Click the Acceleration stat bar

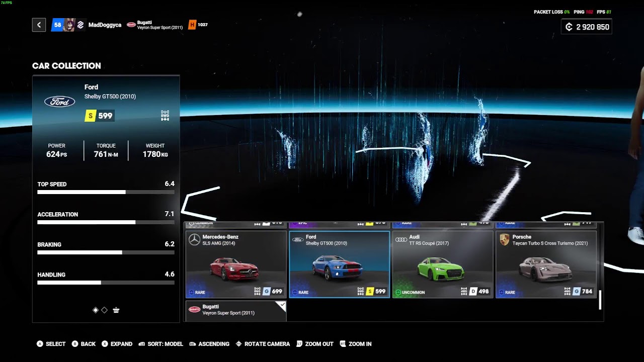tap(106, 222)
